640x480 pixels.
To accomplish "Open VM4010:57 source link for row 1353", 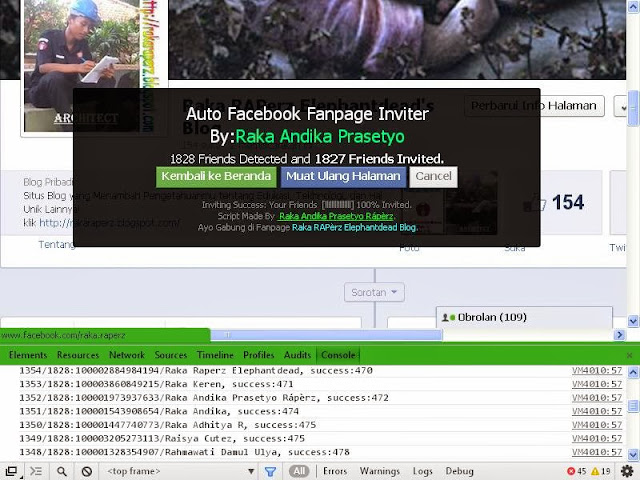I will click(597, 384).
